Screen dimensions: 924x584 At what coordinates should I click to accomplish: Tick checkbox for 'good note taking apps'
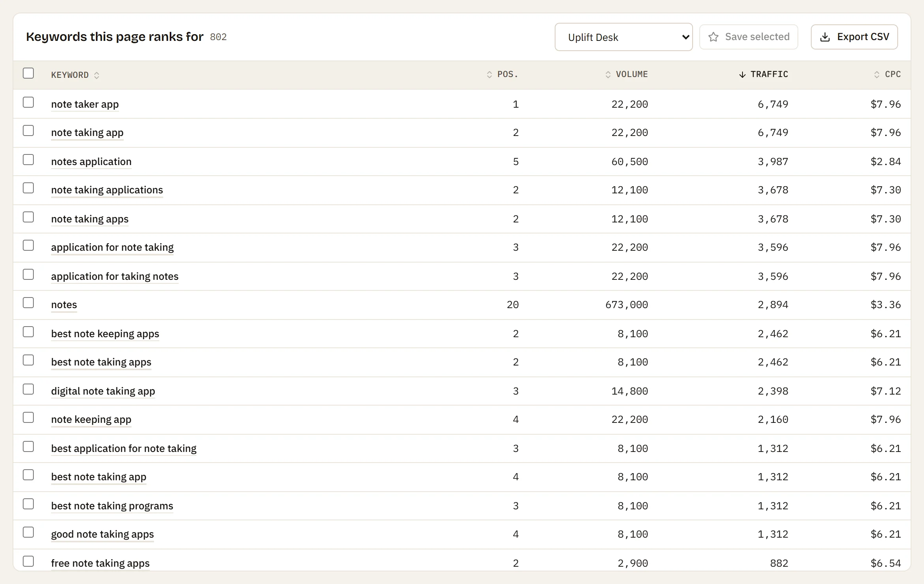(x=28, y=532)
